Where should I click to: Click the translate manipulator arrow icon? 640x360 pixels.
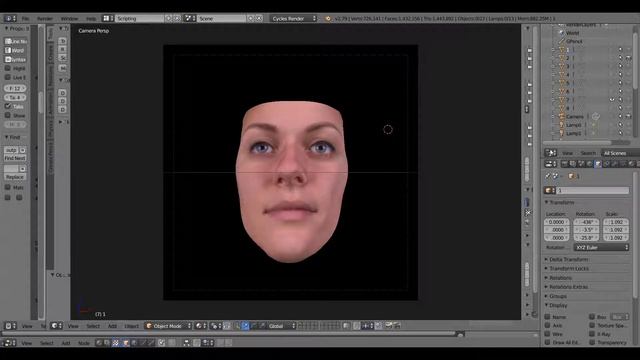tap(245, 326)
